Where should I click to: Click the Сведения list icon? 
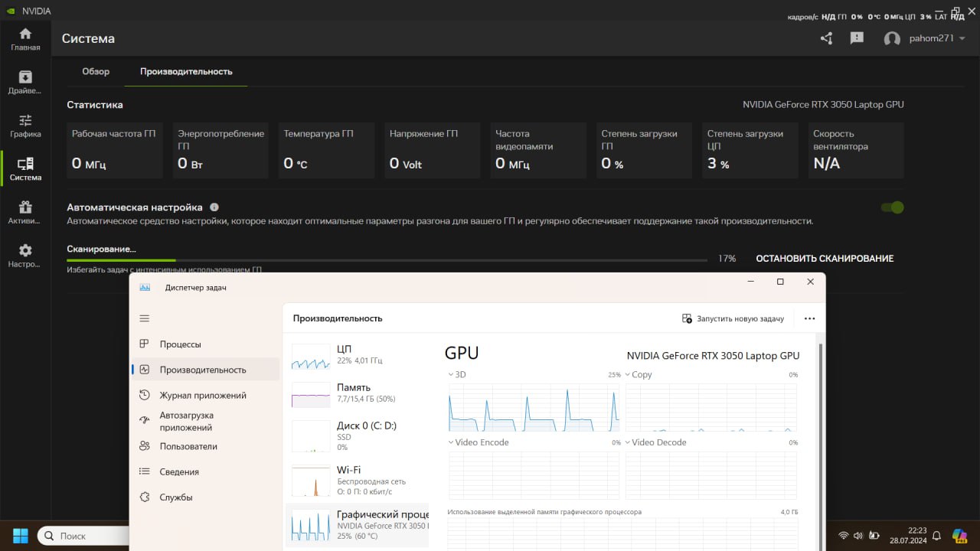point(145,472)
